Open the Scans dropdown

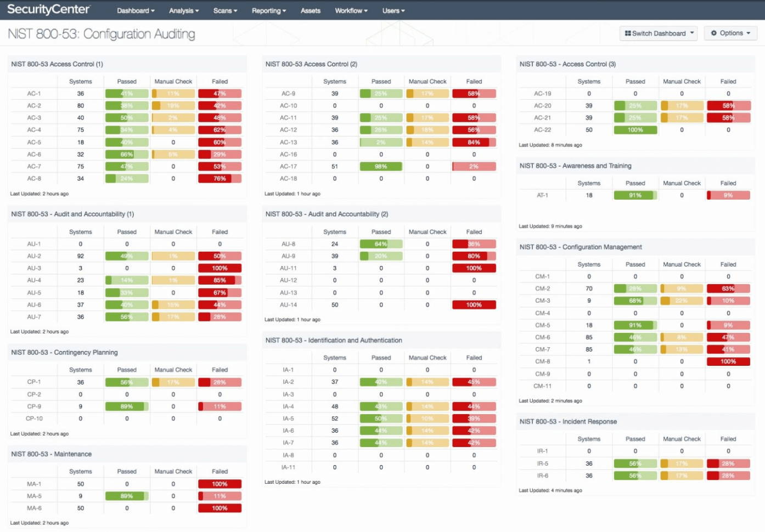(225, 10)
